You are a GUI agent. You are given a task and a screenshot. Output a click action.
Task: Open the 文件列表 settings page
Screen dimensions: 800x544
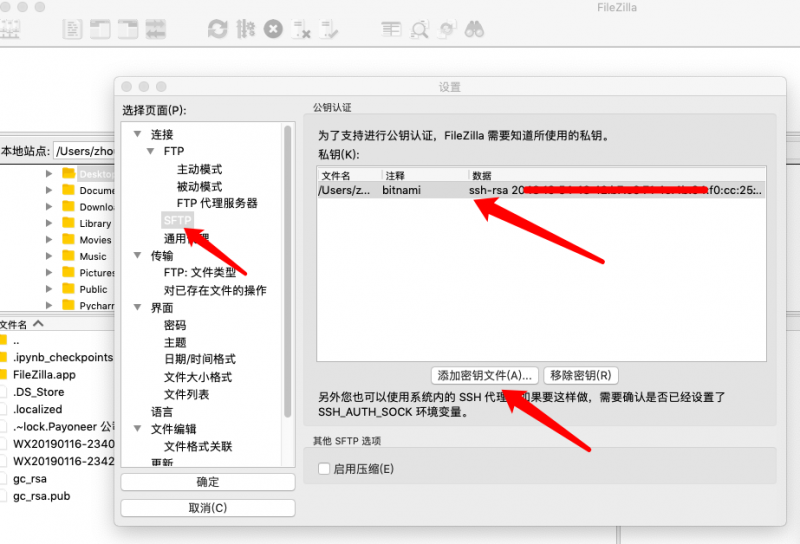coord(187,394)
